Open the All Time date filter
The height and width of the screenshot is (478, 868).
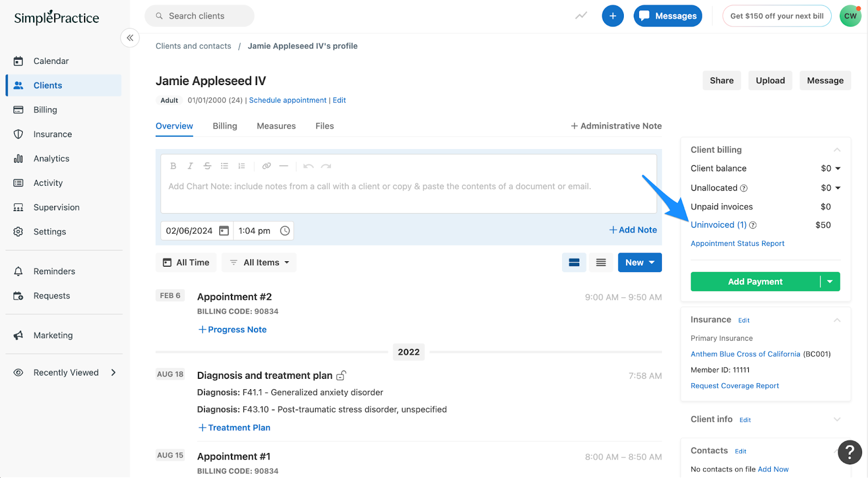(x=186, y=262)
